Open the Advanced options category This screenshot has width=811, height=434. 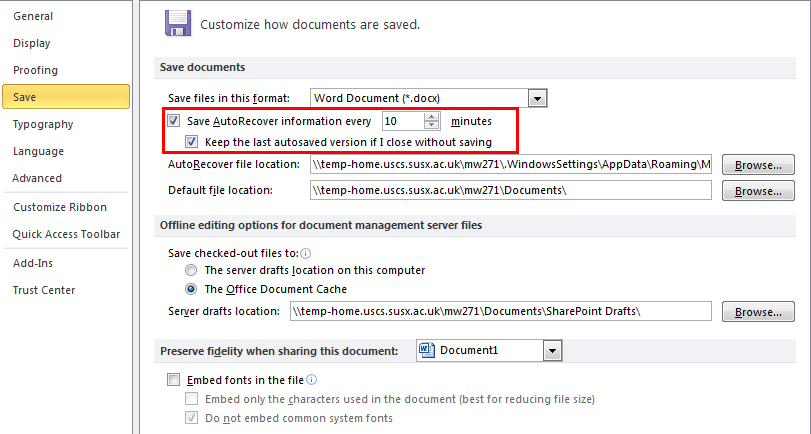coord(37,178)
